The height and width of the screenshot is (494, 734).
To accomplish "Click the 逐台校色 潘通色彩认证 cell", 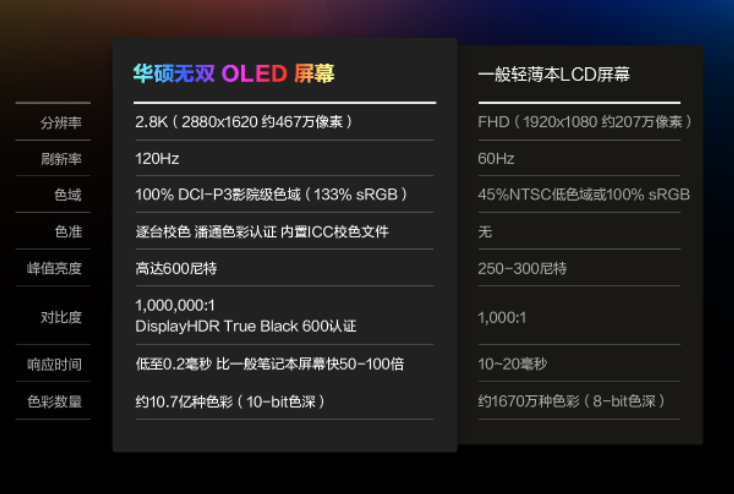I will (x=262, y=231).
